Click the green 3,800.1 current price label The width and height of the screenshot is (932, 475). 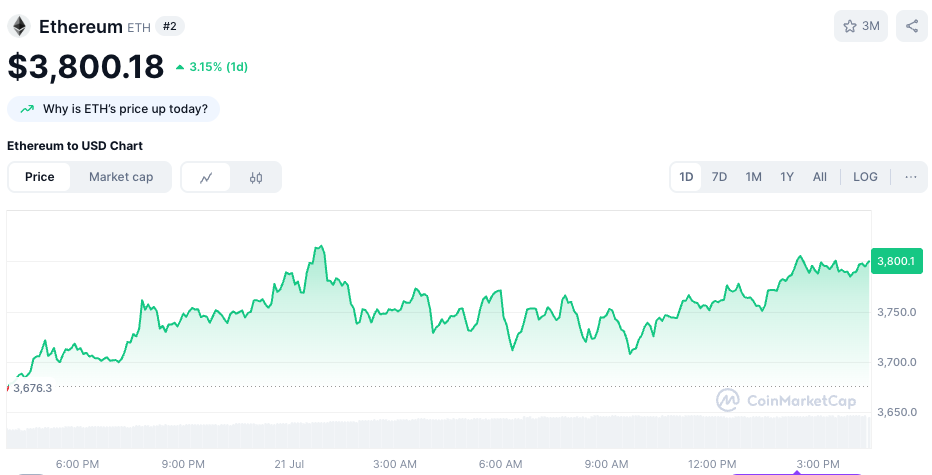[x=896, y=261]
